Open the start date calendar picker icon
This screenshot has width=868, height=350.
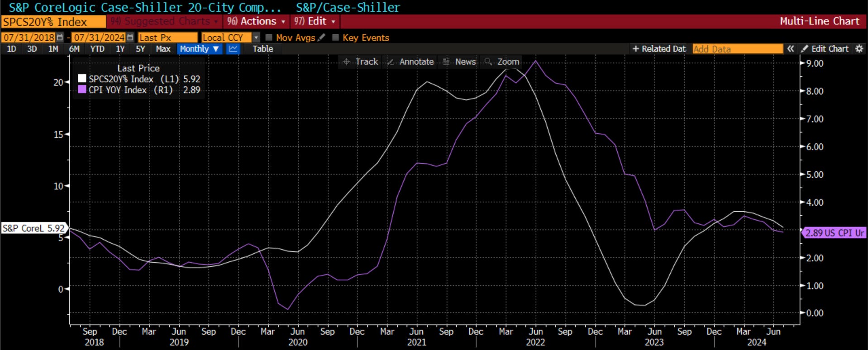coord(60,38)
